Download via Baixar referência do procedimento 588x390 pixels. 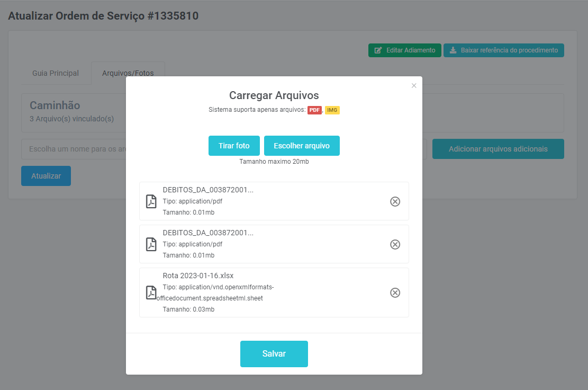(503, 50)
